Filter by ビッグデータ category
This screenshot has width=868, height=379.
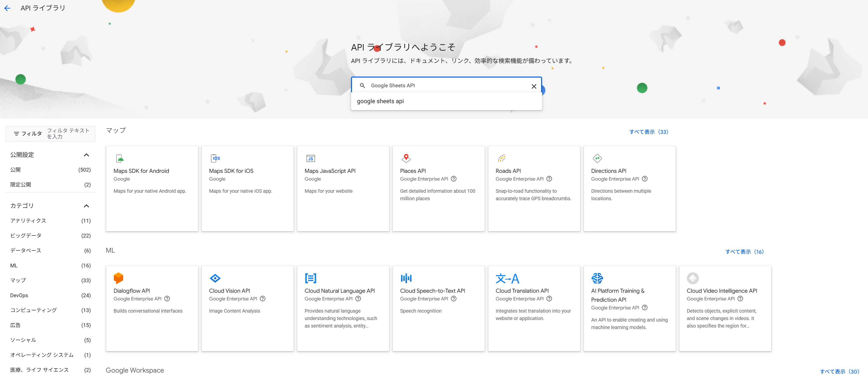pos(26,236)
